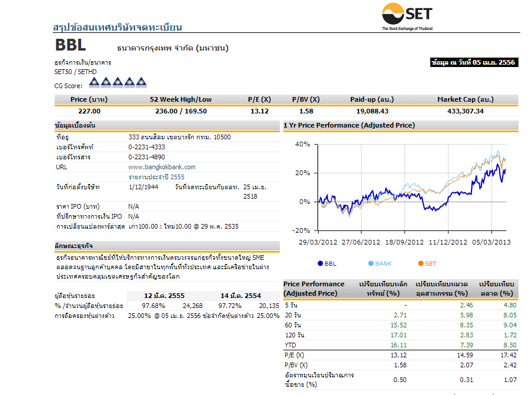
Task: Click the ข้อมูล ณ วันที่ 05 เม.ย. 2556 date badge
Action: tap(474, 62)
